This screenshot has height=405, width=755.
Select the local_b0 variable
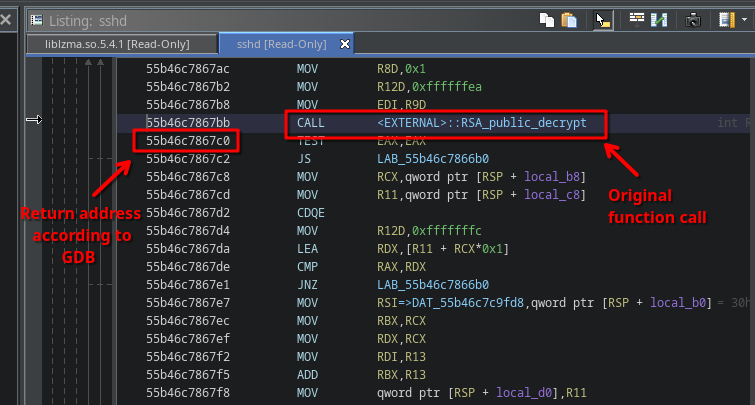click(x=678, y=303)
